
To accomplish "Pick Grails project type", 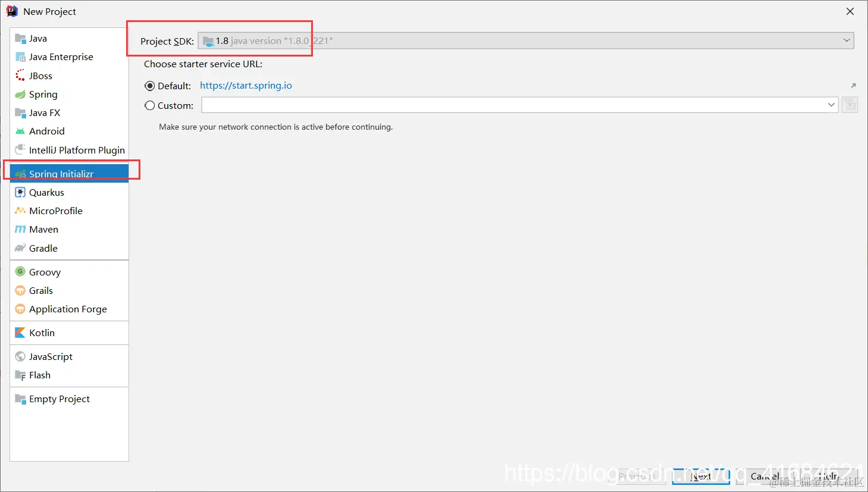I will (x=69, y=290).
